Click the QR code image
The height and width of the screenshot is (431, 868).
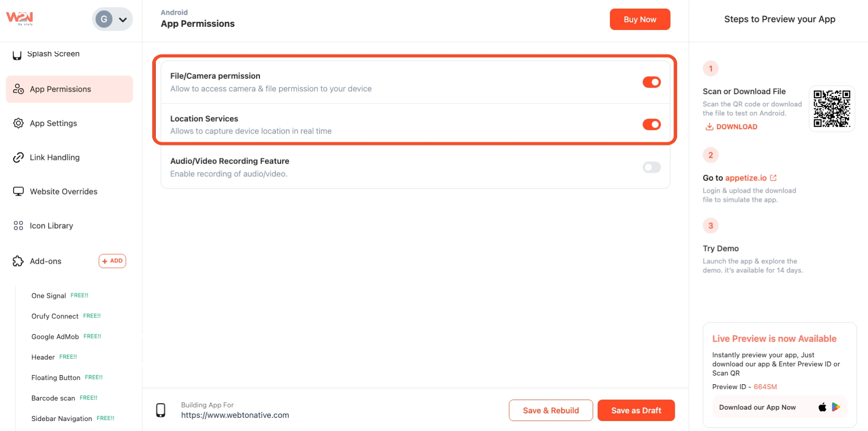point(832,109)
